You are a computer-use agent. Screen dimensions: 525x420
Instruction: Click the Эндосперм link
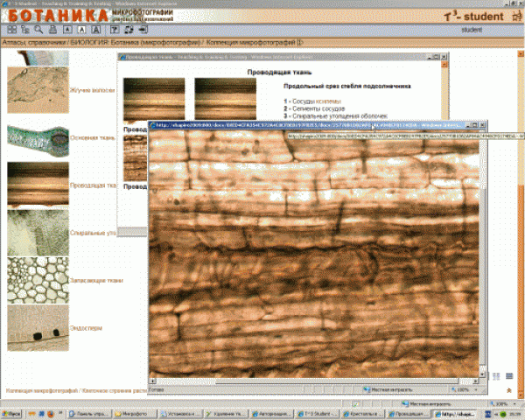coord(86,328)
